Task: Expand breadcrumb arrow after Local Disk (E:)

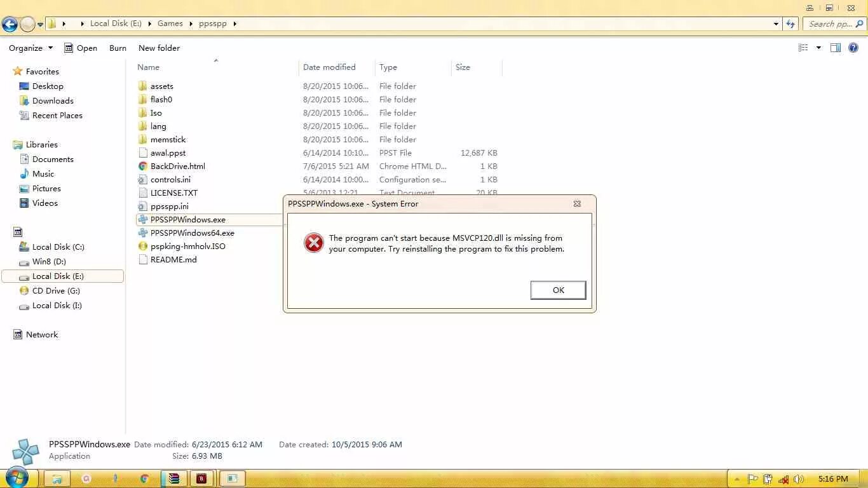Action: pyautogui.click(x=150, y=24)
